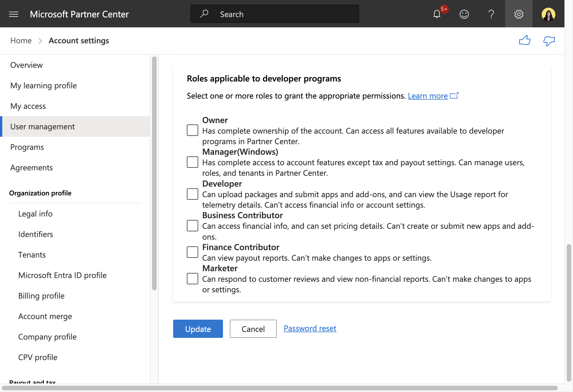The image size is (573, 392).
Task: Open Tenants page
Action: 75,255
